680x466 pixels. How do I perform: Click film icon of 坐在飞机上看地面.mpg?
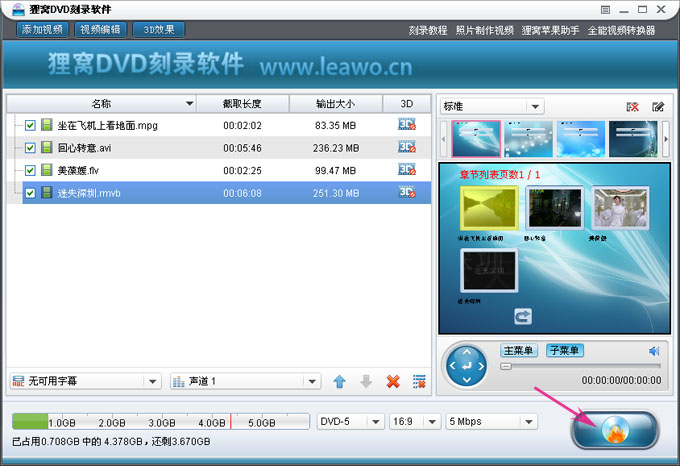click(46, 125)
